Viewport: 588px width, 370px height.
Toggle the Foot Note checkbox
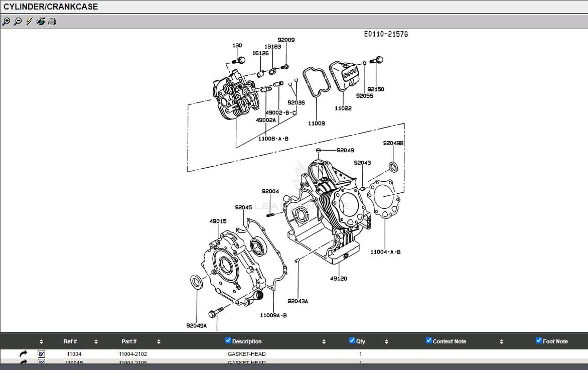(539, 340)
